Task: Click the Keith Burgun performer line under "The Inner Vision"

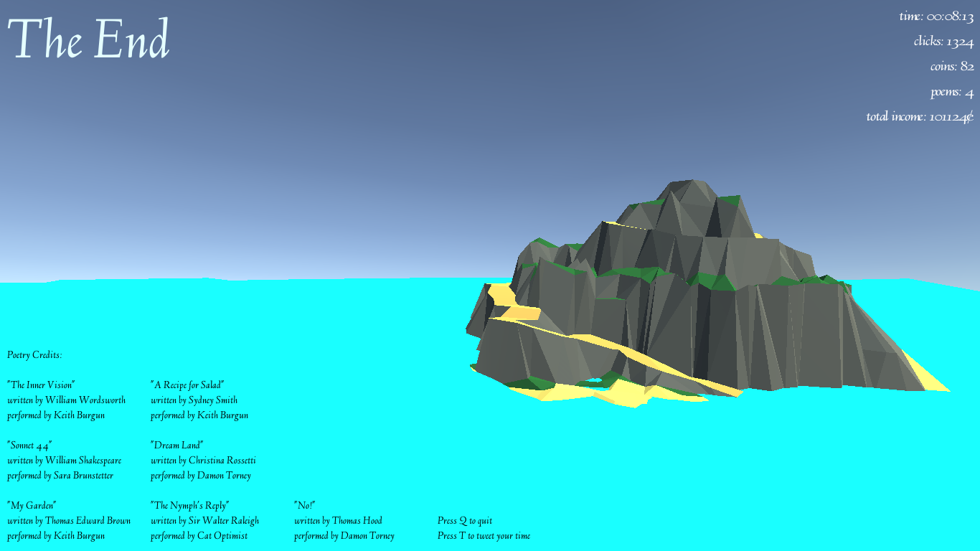Action: point(56,415)
